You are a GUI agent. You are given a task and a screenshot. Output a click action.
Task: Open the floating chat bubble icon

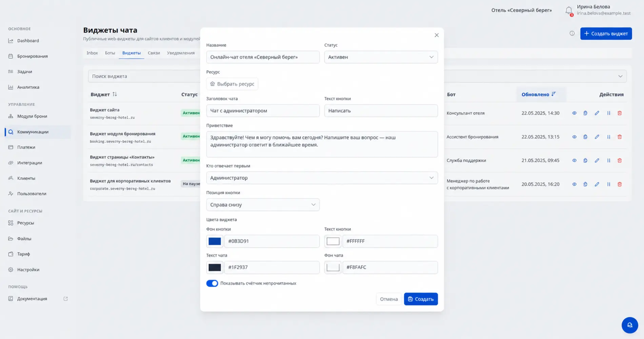pyautogui.click(x=630, y=325)
